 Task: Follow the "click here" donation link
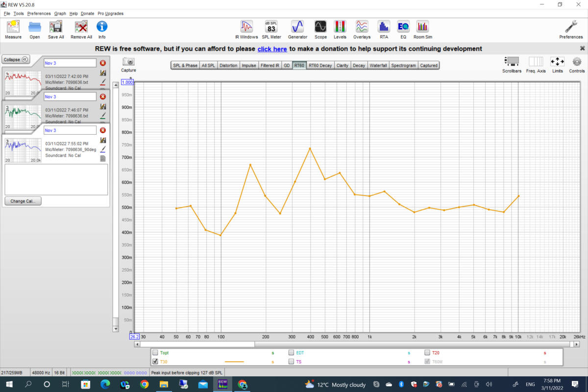click(x=272, y=49)
